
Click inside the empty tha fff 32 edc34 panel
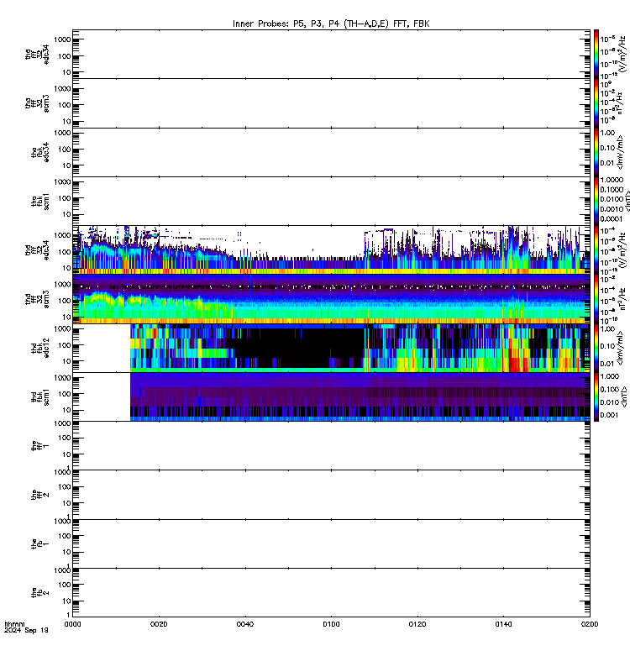(331, 54)
